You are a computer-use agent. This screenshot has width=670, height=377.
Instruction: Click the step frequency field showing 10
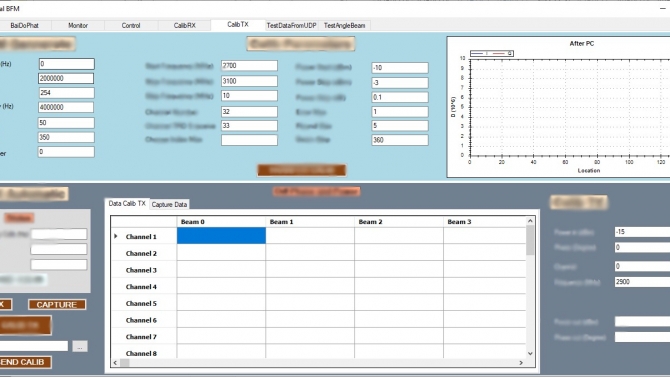249,96
